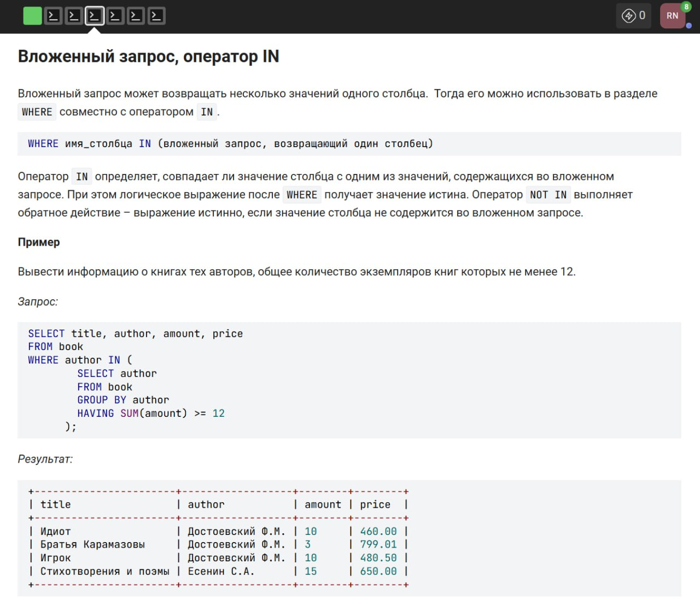The height and width of the screenshot is (611, 700).
Task: Click the syntax code block with 'имя_столбца IN'
Action: [230, 144]
